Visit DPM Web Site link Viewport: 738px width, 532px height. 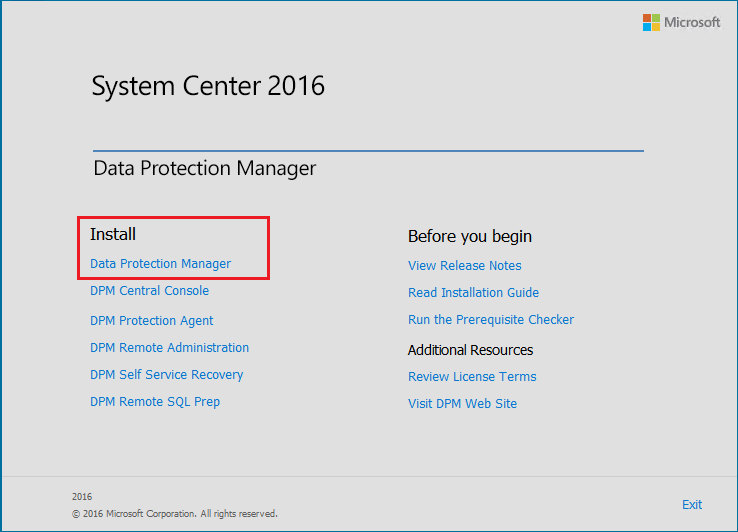(462, 403)
